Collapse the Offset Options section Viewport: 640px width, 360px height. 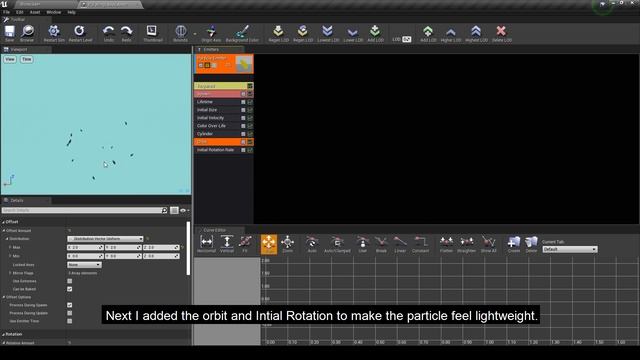(x=4, y=297)
